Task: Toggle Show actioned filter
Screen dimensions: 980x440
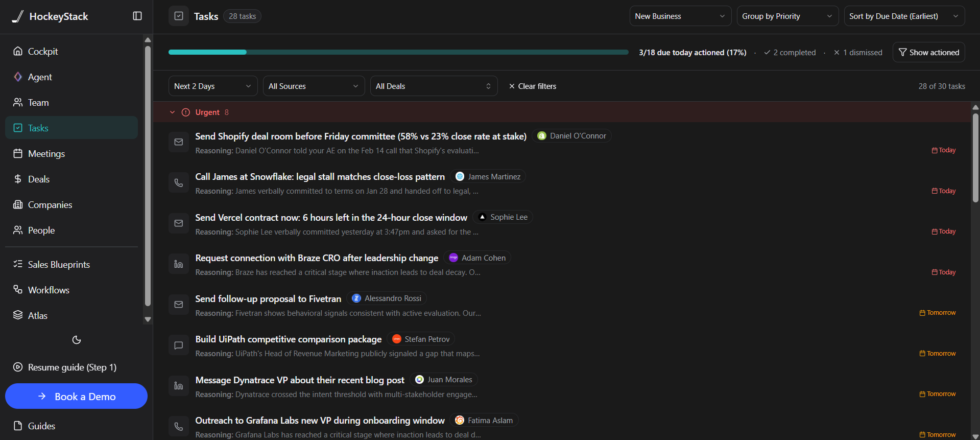Action: 928,52
